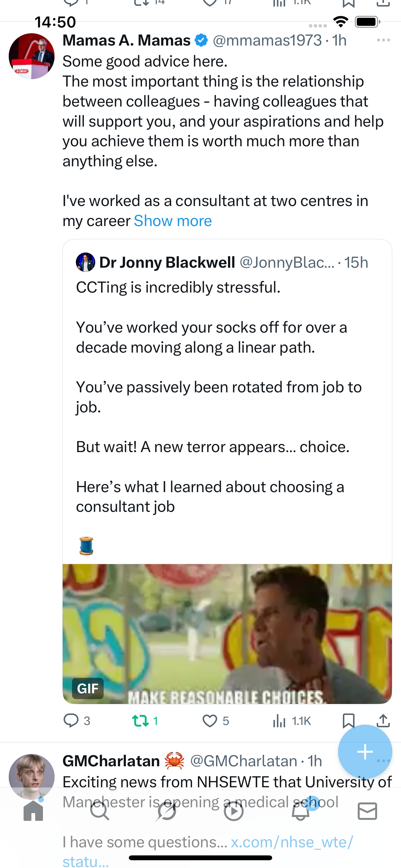View analytics icon showing 1.1K views
The height and width of the screenshot is (868, 401).
279,721
